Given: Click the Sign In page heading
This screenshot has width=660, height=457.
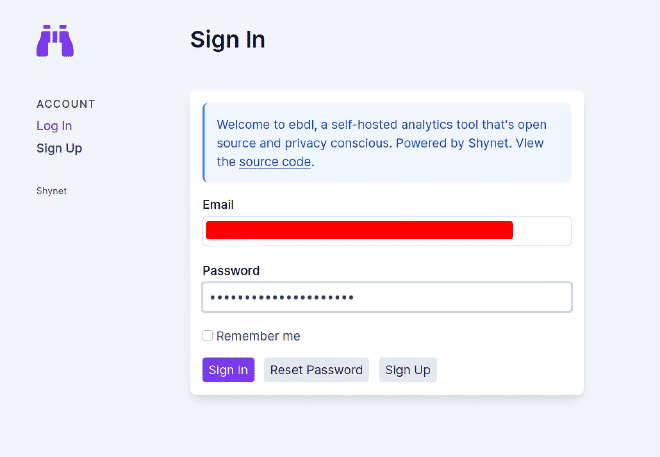Looking at the screenshot, I should (228, 40).
